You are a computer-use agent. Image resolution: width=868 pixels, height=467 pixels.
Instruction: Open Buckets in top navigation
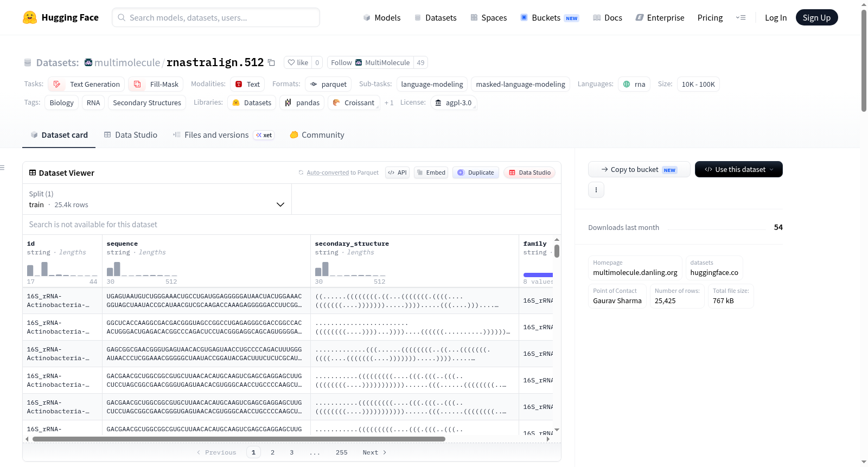tap(550, 17)
